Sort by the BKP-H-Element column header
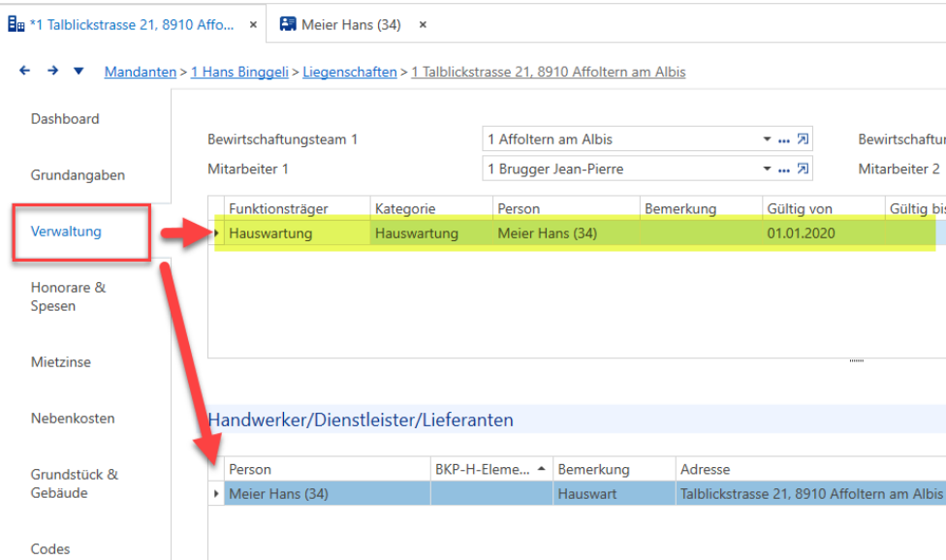This screenshot has width=946, height=560. pyautogui.click(x=491, y=469)
